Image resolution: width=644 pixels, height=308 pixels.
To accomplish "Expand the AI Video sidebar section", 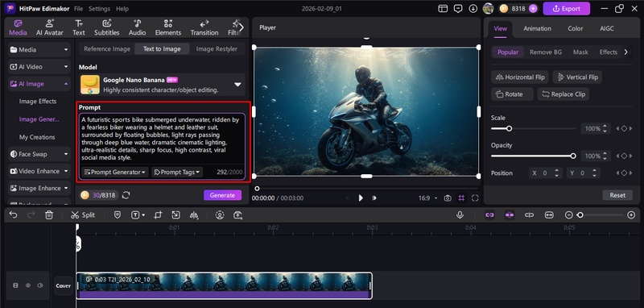I will pos(39,67).
